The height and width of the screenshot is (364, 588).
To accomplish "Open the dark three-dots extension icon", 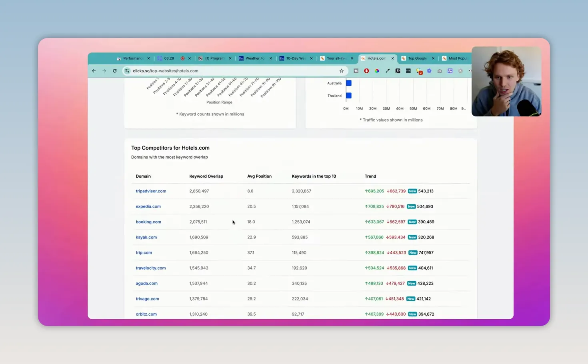I will pyautogui.click(x=408, y=71).
